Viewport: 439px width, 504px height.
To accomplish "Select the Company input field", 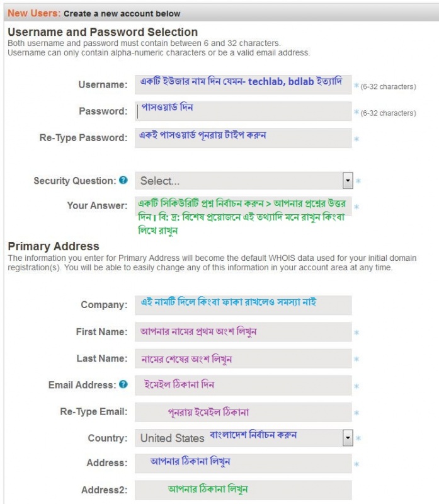I will click(242, 305).
